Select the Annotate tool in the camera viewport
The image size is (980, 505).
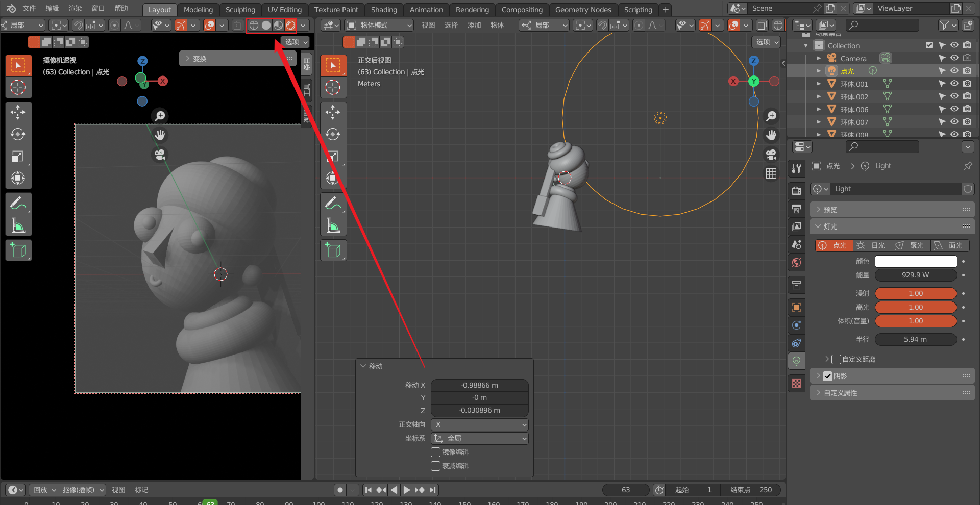click(18, 203)
